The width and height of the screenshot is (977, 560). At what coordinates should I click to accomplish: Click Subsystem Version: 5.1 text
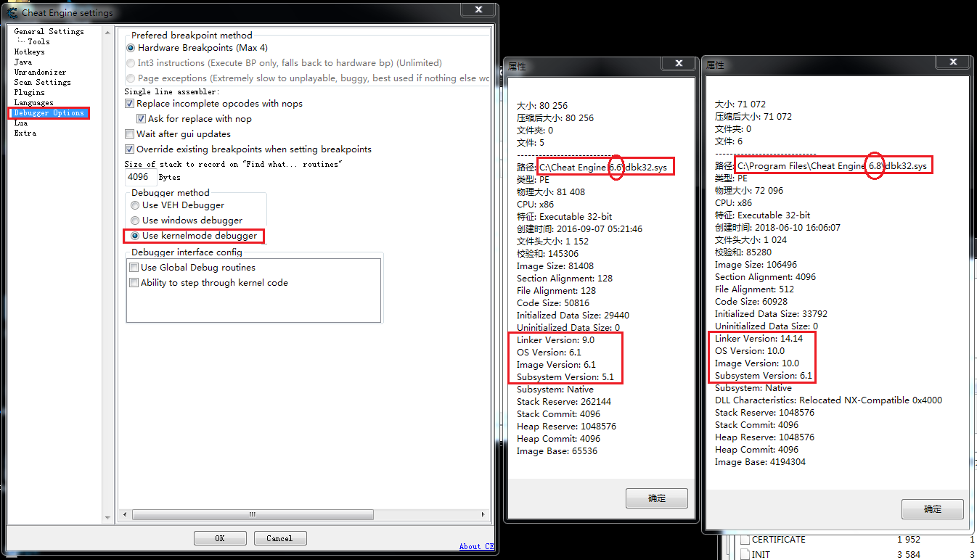point(565,377)
